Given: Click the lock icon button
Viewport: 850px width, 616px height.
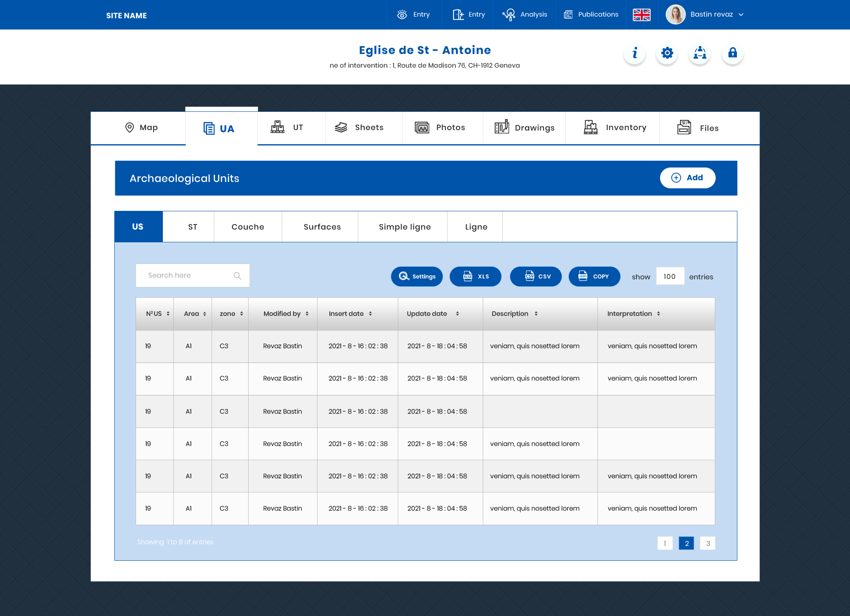Looking at the screenshot, I should tap(732, 53).
